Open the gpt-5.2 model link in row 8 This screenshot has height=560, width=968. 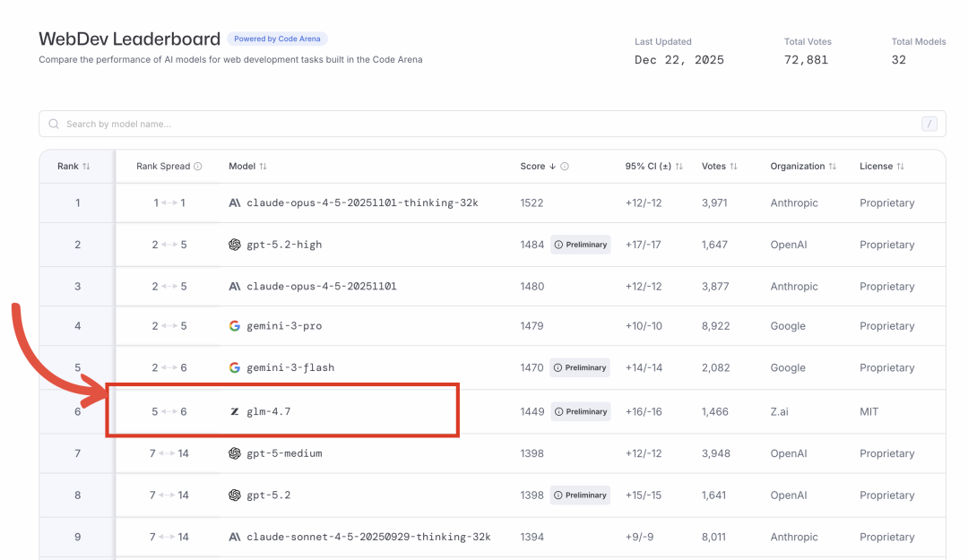tap(269, 495)
